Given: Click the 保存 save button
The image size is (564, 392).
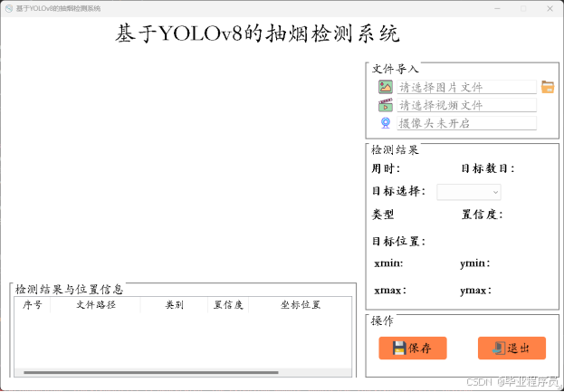Looking at the screenshot, I should [x=413, y=349].
